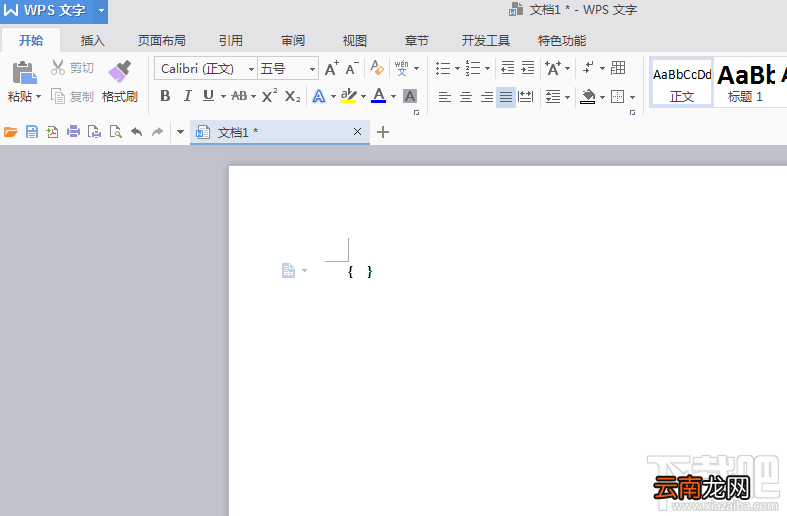
Task: Click the paragraph layout icon beside the text
Action: point(289,271)
